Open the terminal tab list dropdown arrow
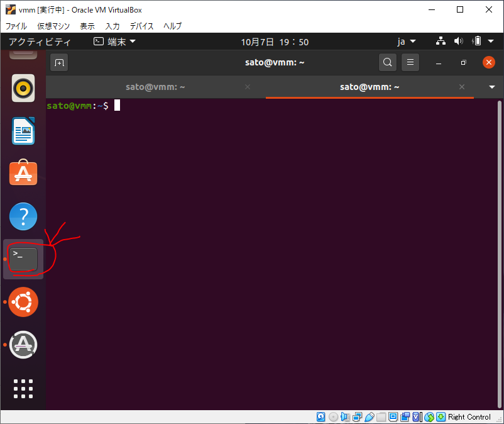Image resolution: width=504 pixels, height=424 pixels. 492,87
